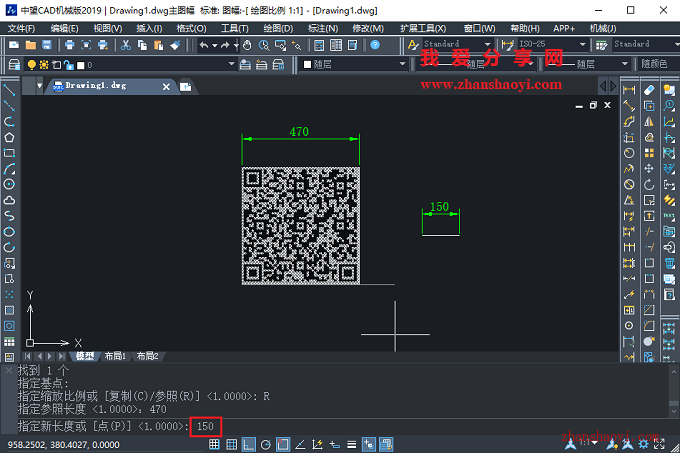Expand the undo history dropdown arrow
Viewport: 680px width, 453px height.
tap(215, 45)
